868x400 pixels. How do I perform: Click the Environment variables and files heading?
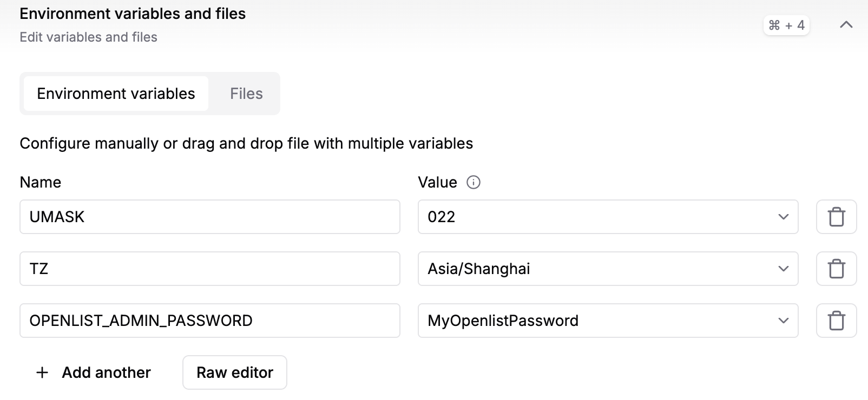click(x=133, y=14)
